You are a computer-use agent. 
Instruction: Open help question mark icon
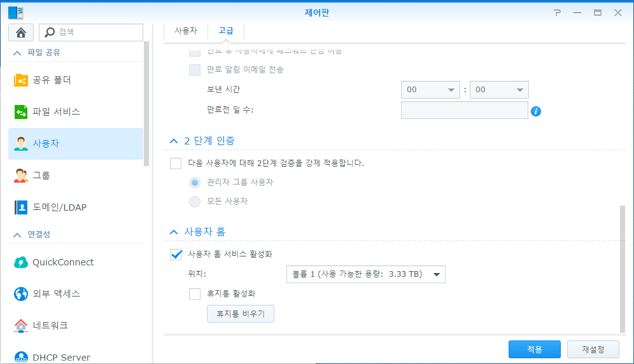coord(557,13)
